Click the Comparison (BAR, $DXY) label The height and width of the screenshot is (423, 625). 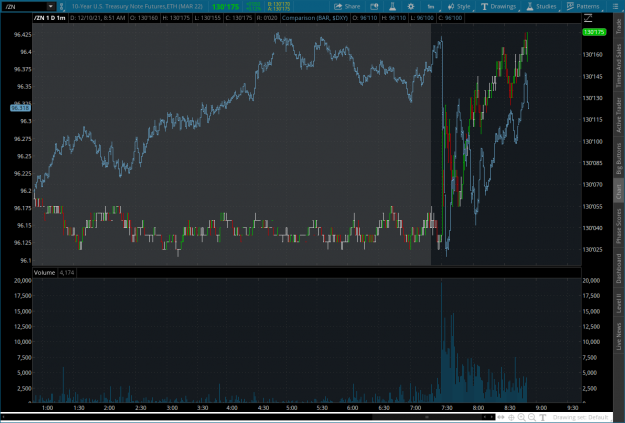315,18
